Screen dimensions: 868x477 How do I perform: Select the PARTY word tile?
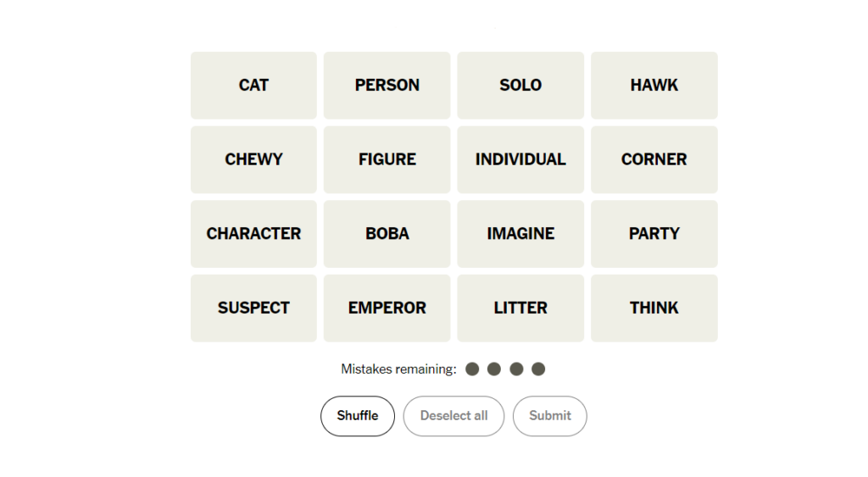pos(654,233)
